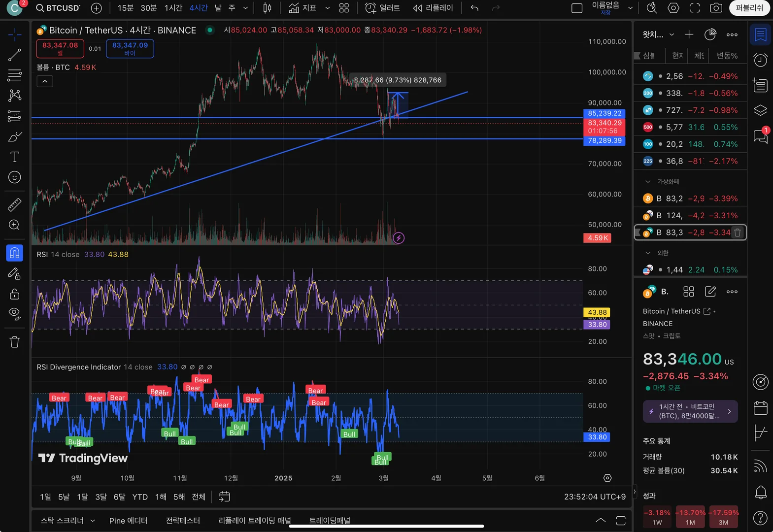Image resolution: width=773 pixels, height=532 pixels.
Task: Select the ruler measure tool
Action: click(x=14, y=204)
